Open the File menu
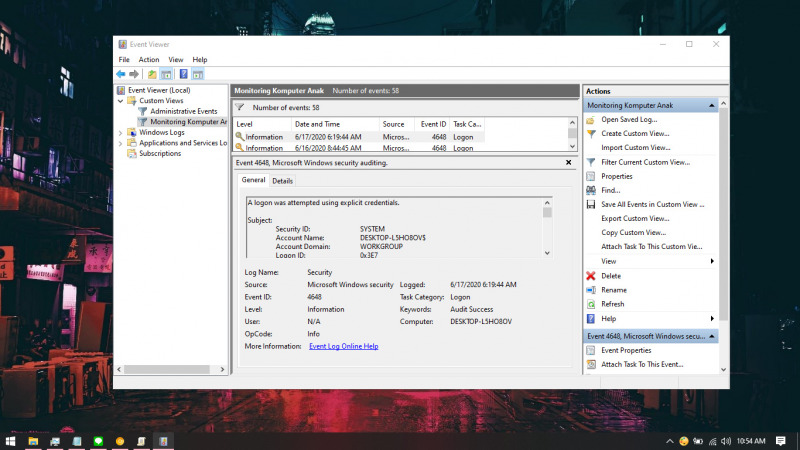The width and height of the screenshot is (800, 450). [x=124, y=60]
